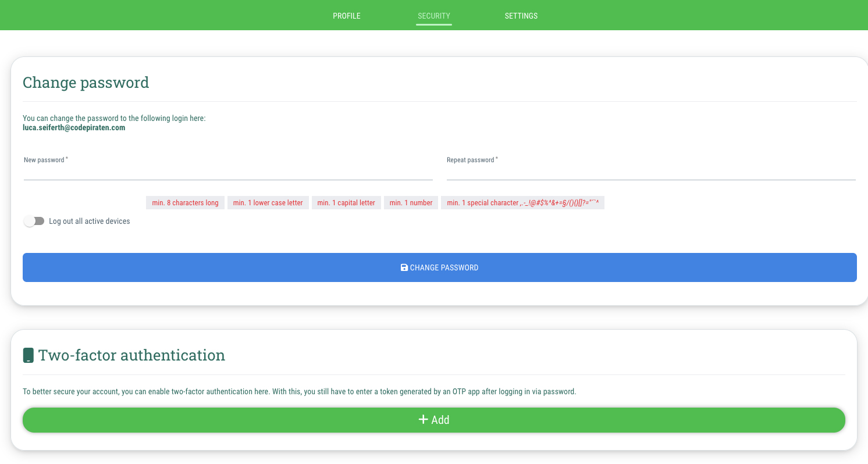Open the Profile tab

[347, 16]
